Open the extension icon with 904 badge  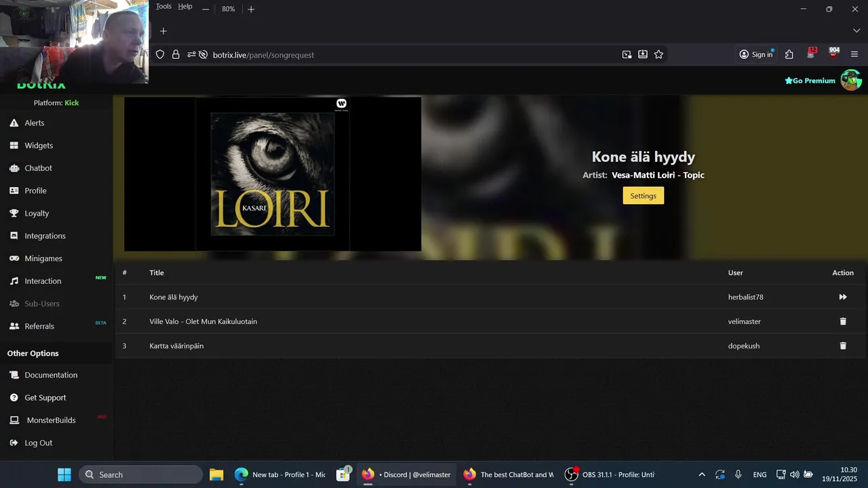[x=833, y=54]
